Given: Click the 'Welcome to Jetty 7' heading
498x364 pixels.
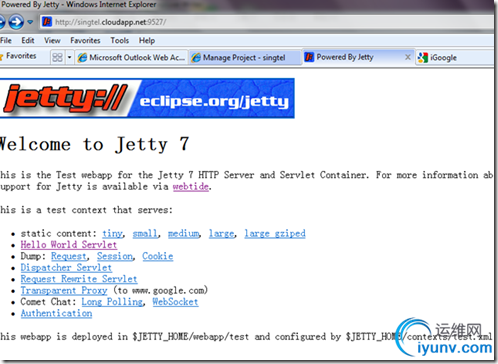Looking at the screenshot, I should [x=94, y=145].
